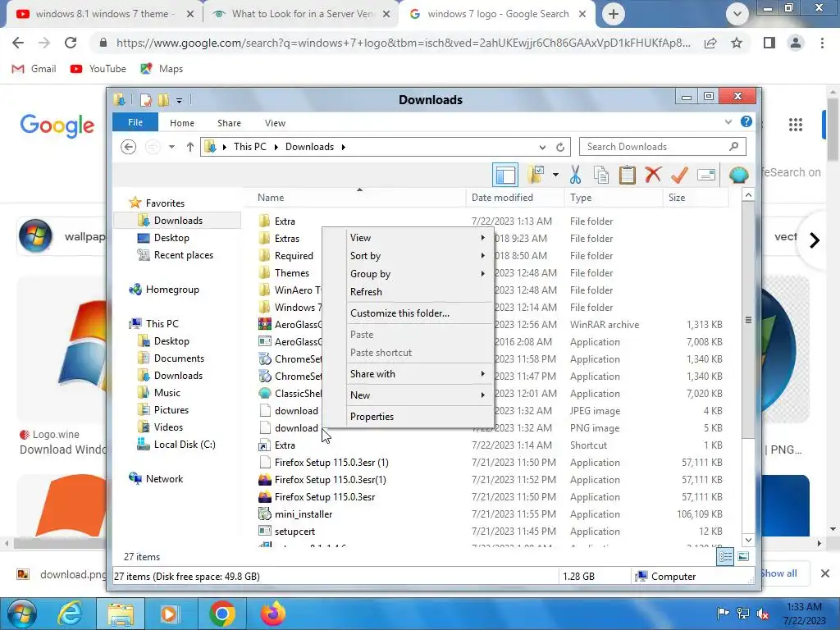Select Network in navigation pane

(164, 478)
